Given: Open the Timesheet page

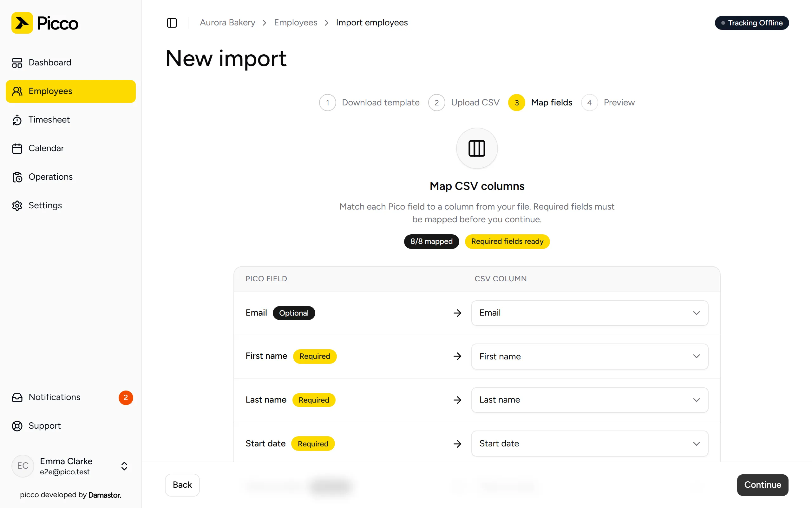Looking at the screenshot, I should (x=70, y=120).
